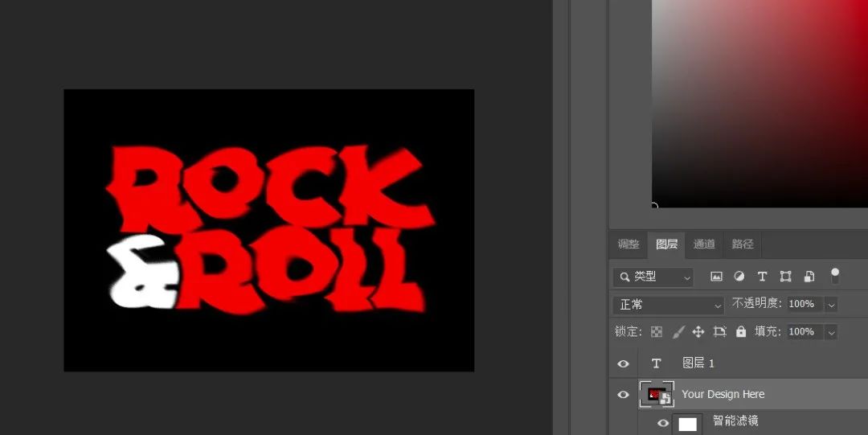Toggle the layer filtering switch
The image size is (868, 435).
835,276
